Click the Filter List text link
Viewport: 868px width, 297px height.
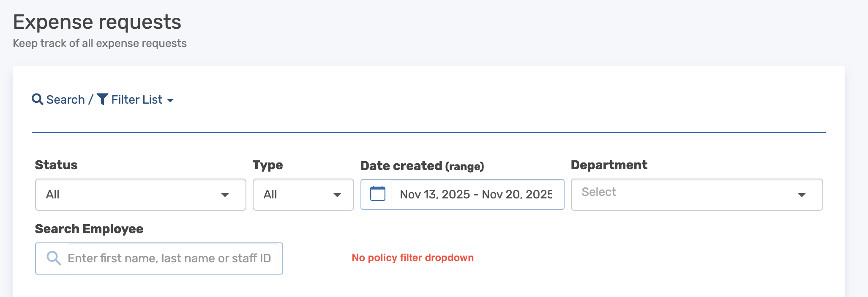click(136, 99)
